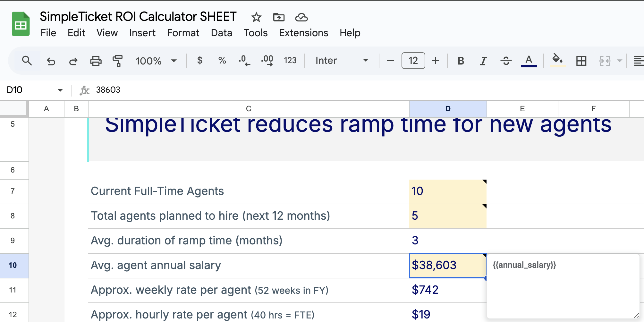Open the View menu
Viewport: 644px width, 322px height.
tap(107, 33)
